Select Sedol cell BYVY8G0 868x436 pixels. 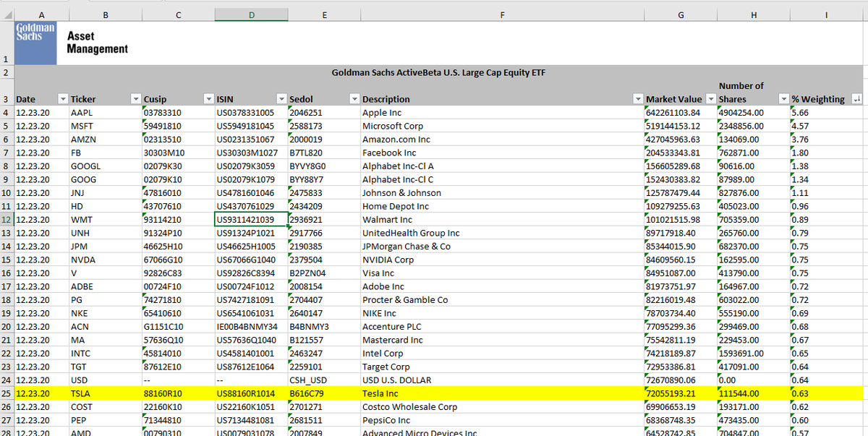324,166
